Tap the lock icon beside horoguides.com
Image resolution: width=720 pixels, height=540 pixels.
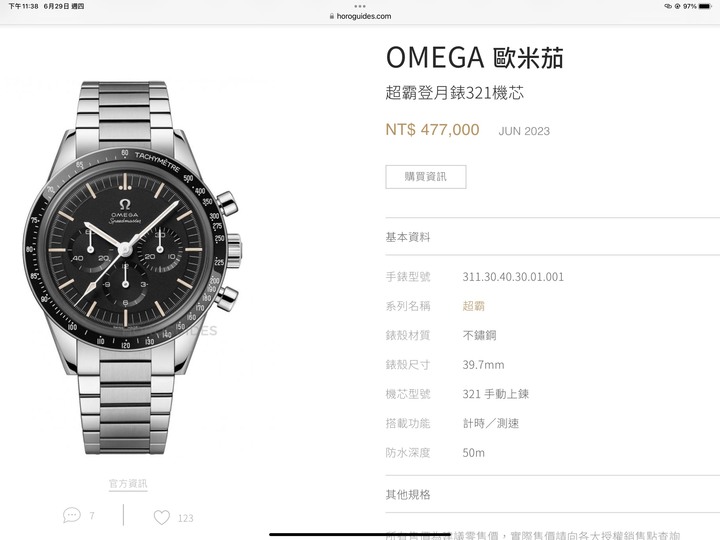(x=332, y=16)
